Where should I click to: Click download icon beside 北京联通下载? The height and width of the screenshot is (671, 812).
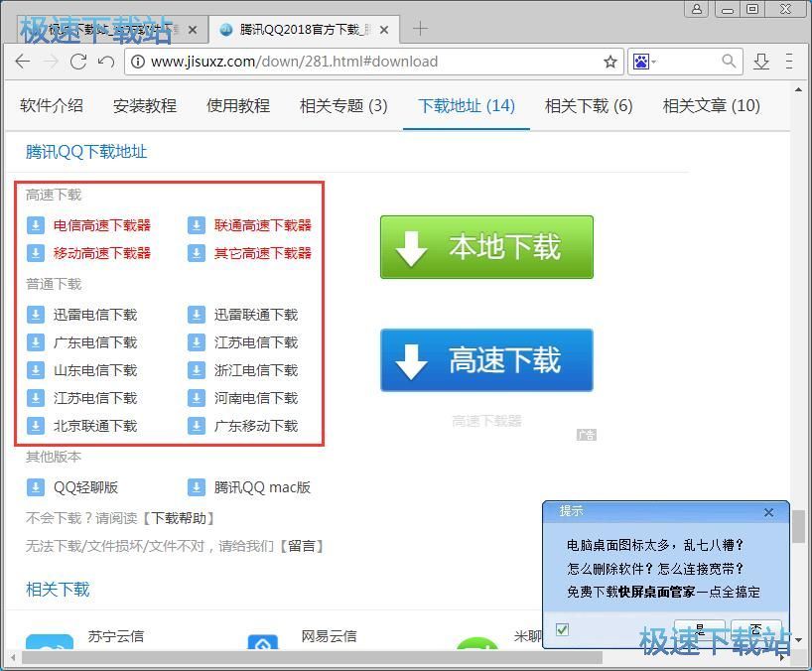pyautogui.click(x=35, y=426)
